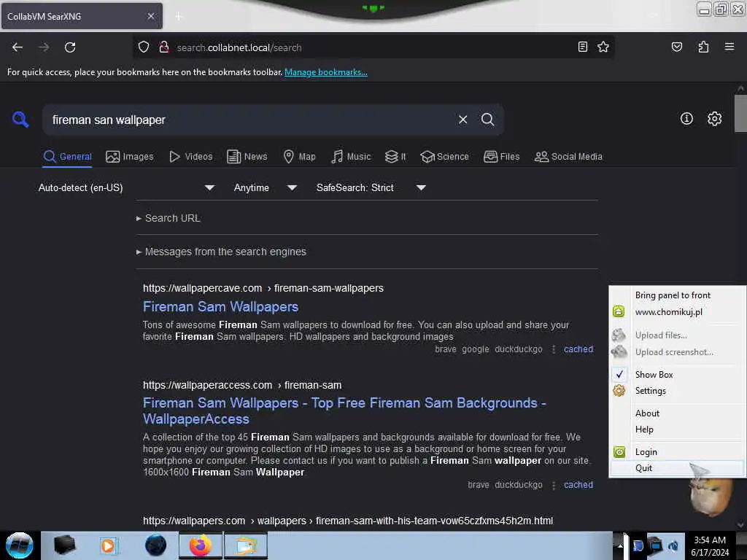The width and height of the screenshot is (747, 560).
Task: Select About in the tray menu
Action: [x=677, y=413]
